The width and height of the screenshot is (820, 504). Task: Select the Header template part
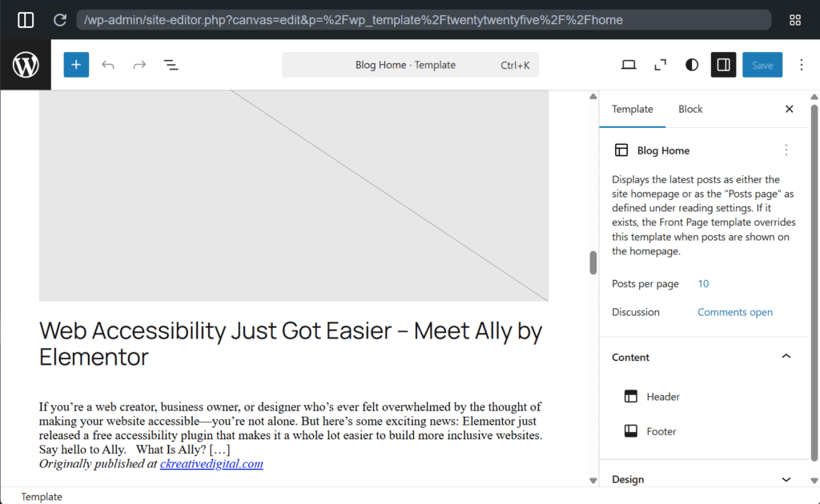[x=662, y=397]
